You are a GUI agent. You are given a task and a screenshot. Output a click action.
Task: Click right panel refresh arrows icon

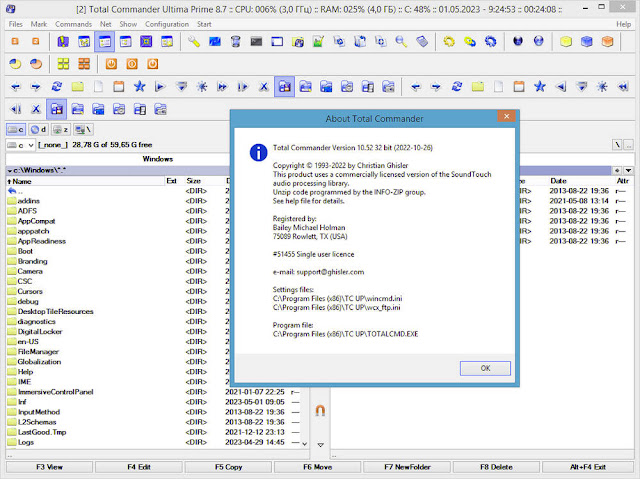pyautogui.click(x=457, y=86)
